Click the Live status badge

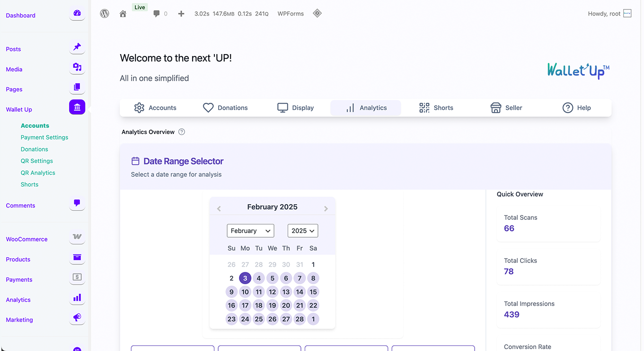140,8
